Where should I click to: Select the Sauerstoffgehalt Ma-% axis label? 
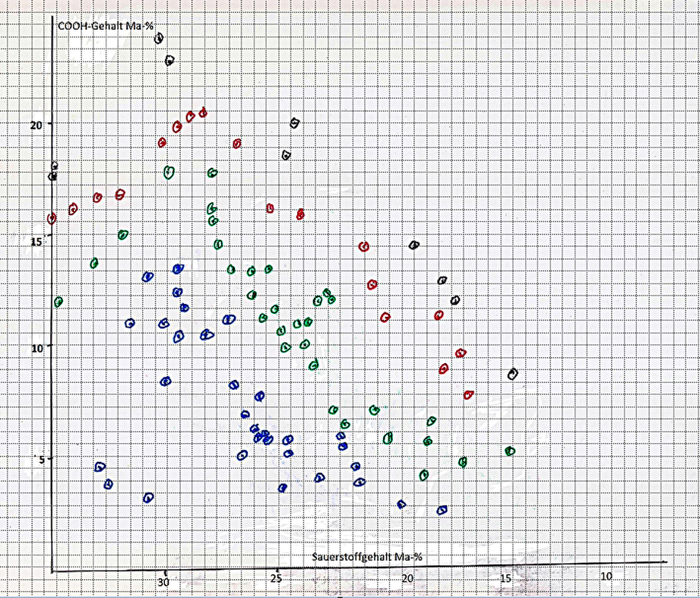[366, 557]
